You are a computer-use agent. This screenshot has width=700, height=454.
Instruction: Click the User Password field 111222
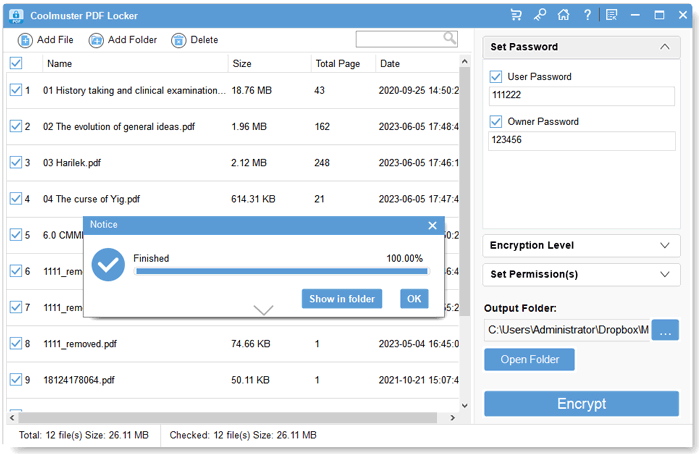[582, 96]
